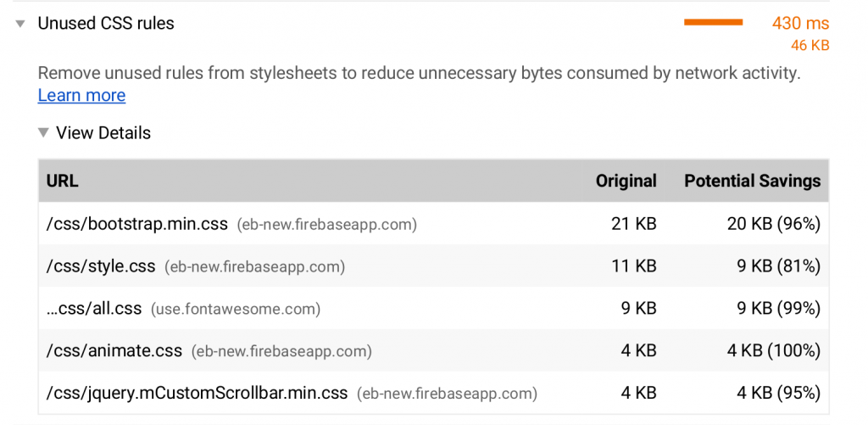868x425 pixels.
Task: Select the jquery.mCustomScrollbar.min.css URL entry
Action: click(x=197, y=393)
